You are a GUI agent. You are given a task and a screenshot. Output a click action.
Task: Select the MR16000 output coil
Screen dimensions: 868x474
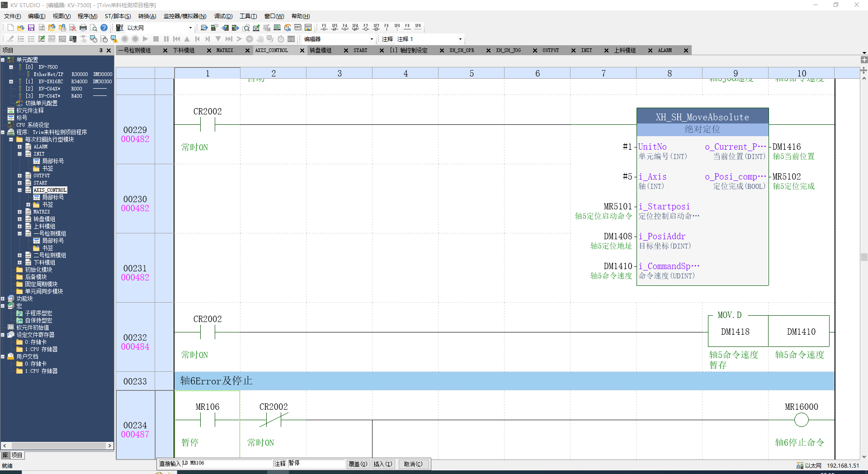tap(801, 421)
